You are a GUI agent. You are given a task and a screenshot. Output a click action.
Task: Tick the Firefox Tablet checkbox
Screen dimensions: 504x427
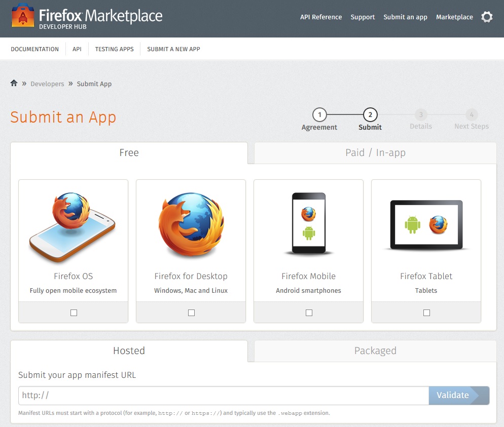pos(426,313)
